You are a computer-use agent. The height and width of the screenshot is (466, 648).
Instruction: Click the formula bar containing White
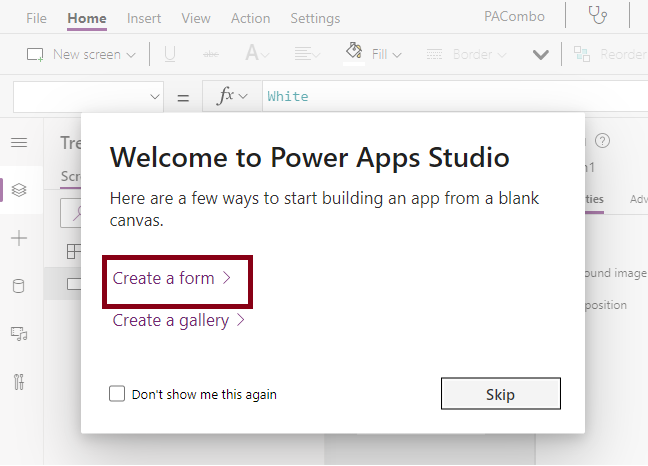coord(455,96)
